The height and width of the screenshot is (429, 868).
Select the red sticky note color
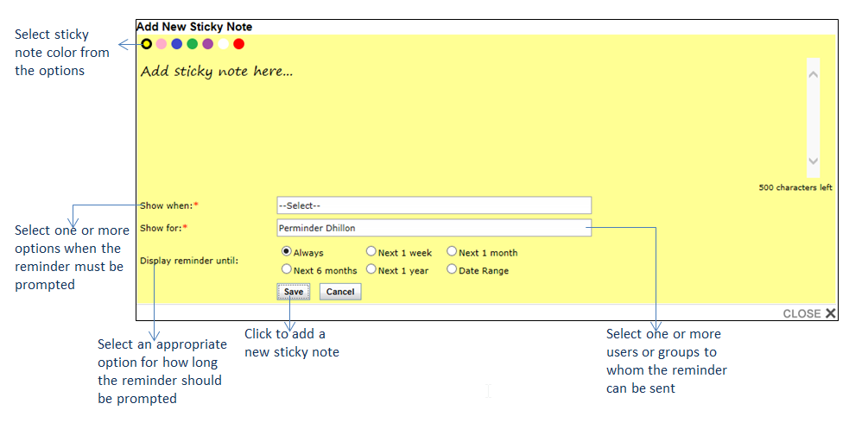238,44
